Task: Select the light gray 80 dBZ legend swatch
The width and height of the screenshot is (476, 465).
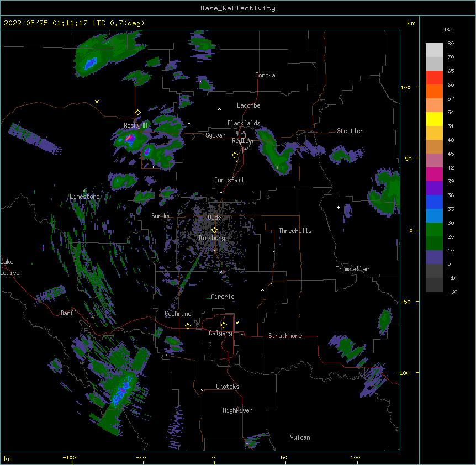Action: pyautogui.click(x=434, y=50)
